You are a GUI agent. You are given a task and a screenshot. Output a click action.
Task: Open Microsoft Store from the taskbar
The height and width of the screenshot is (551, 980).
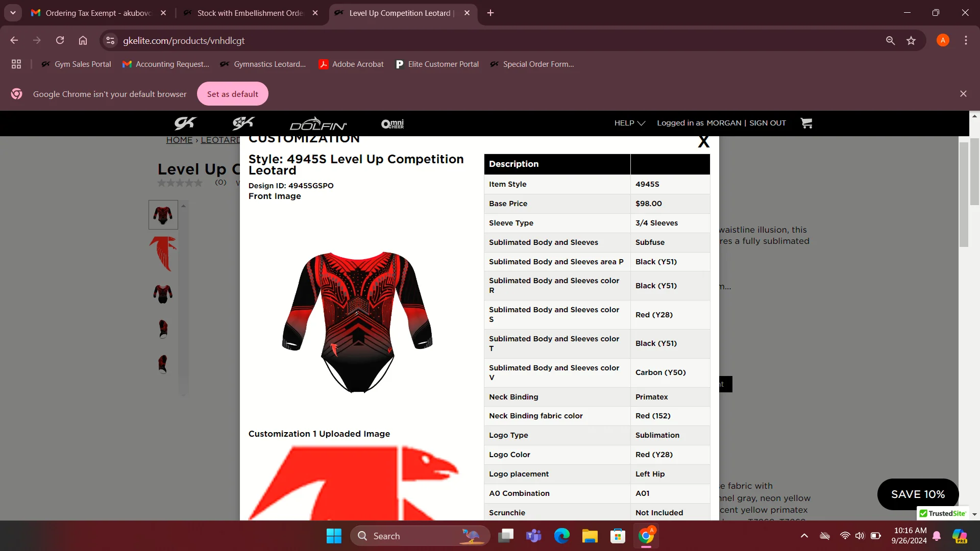click(618, 536)
